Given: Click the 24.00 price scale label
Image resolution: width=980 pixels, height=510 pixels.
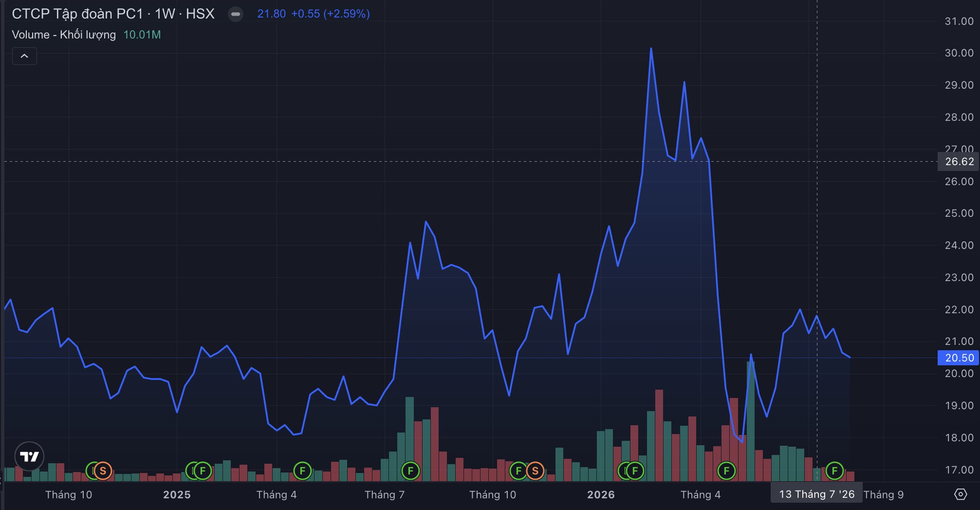Looking at the screenshot, I should [959, 246].
